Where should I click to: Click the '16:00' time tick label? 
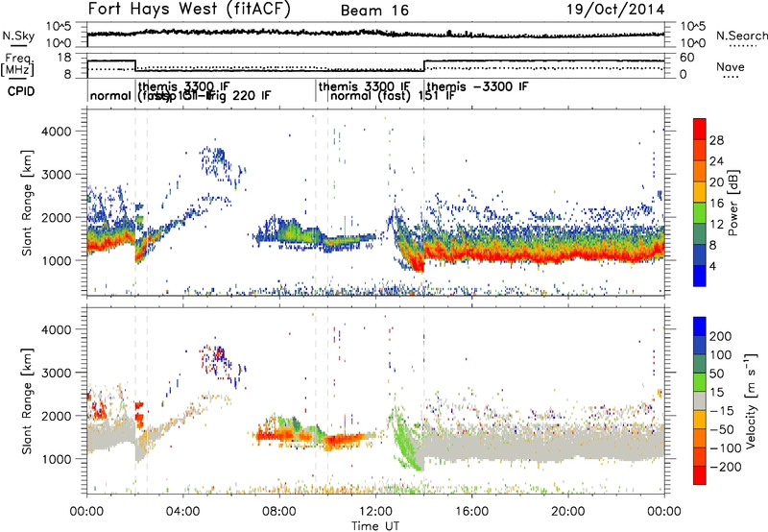(x=471, y=512)
